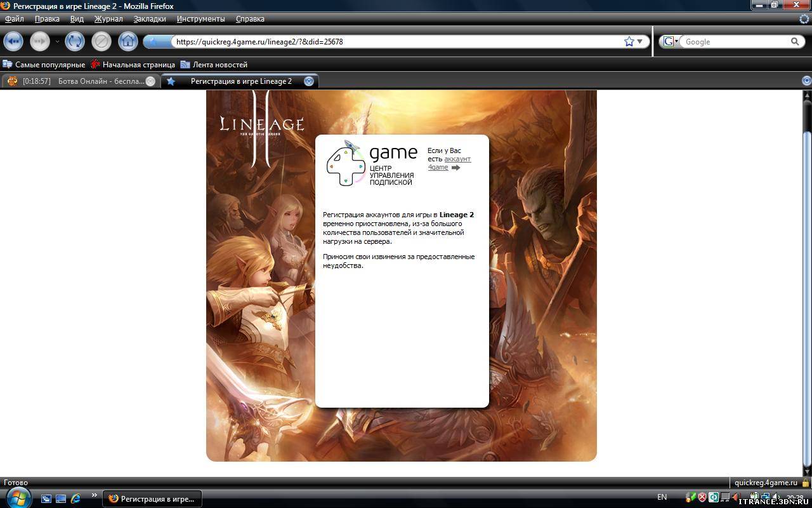
Task: Click the Приносим свои извинения apology text
Action: point(398,261)
